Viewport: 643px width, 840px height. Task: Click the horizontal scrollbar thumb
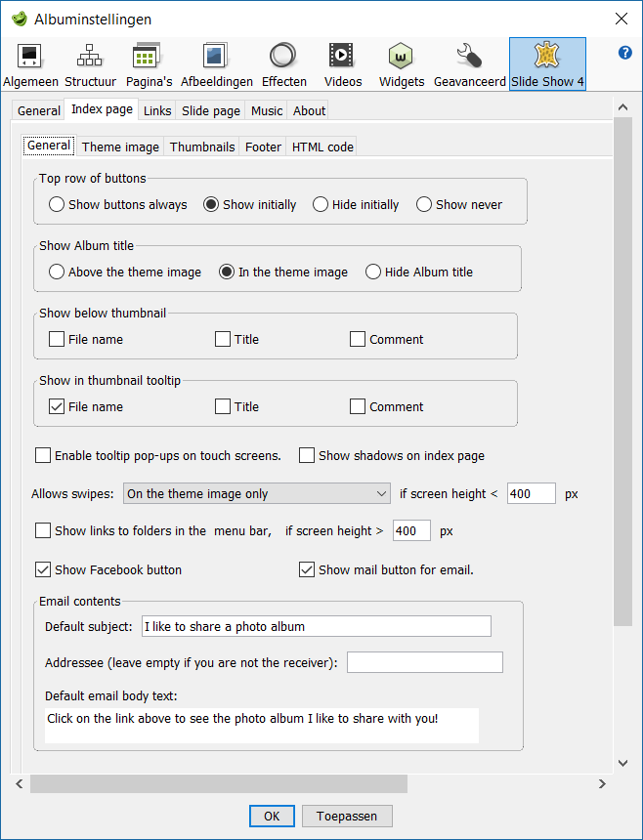(219, 783)
